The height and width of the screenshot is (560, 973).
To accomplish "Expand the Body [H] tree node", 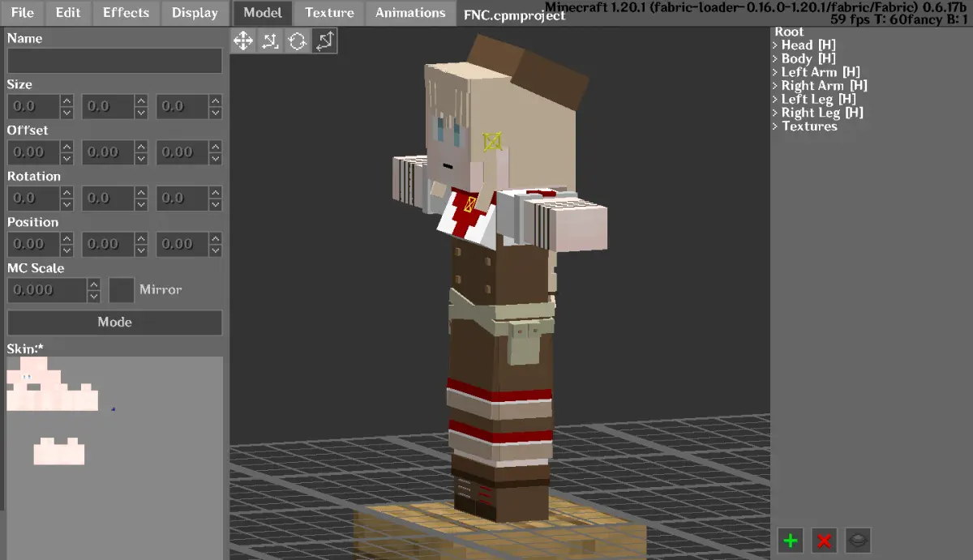I will point(775,58).
